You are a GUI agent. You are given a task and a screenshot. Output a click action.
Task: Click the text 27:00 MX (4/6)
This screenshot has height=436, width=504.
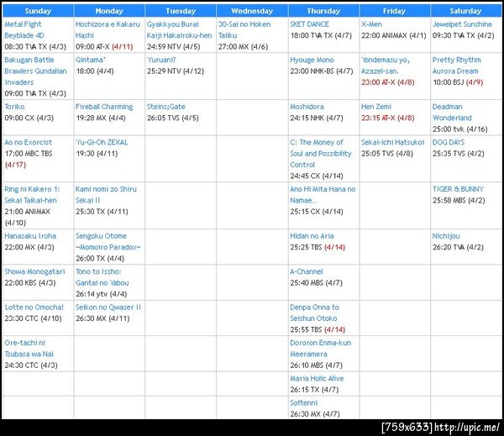243,46
